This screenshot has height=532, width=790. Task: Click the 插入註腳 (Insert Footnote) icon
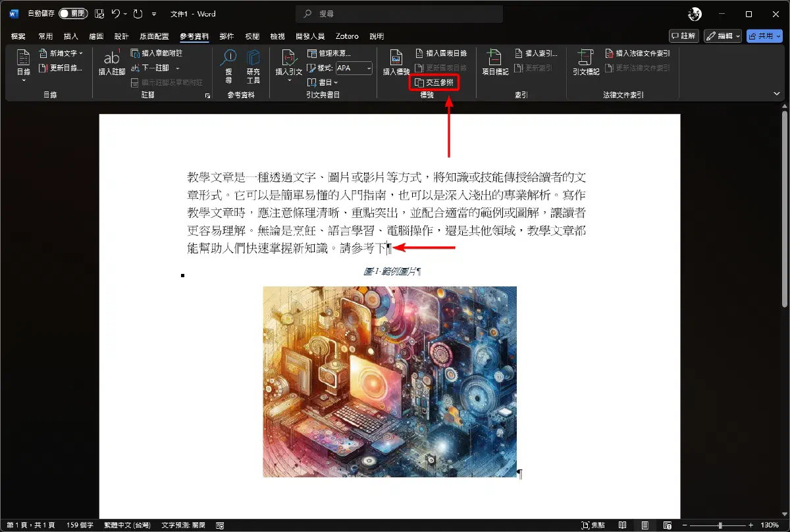click(x=111, y=65)
